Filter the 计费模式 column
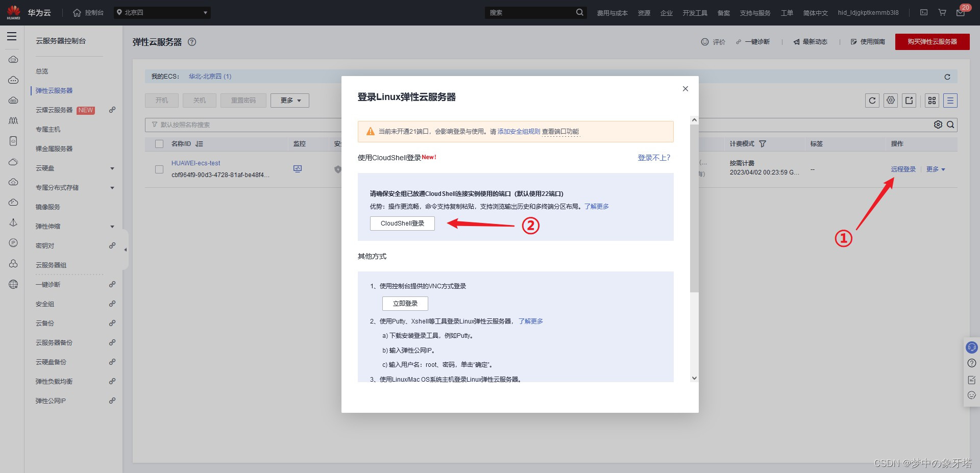This screenshot has height=473, width=980. pos(763,144)
